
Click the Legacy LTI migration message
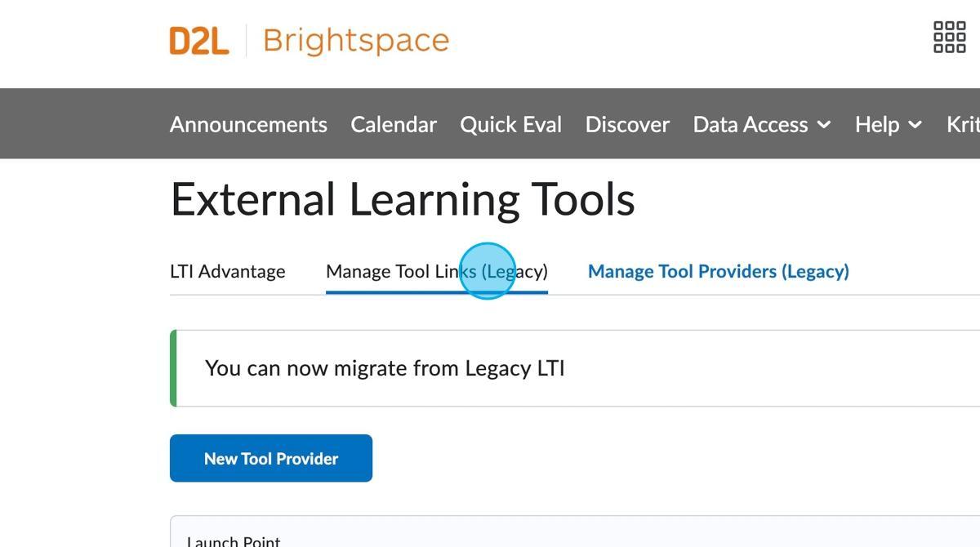pos(385,368)
